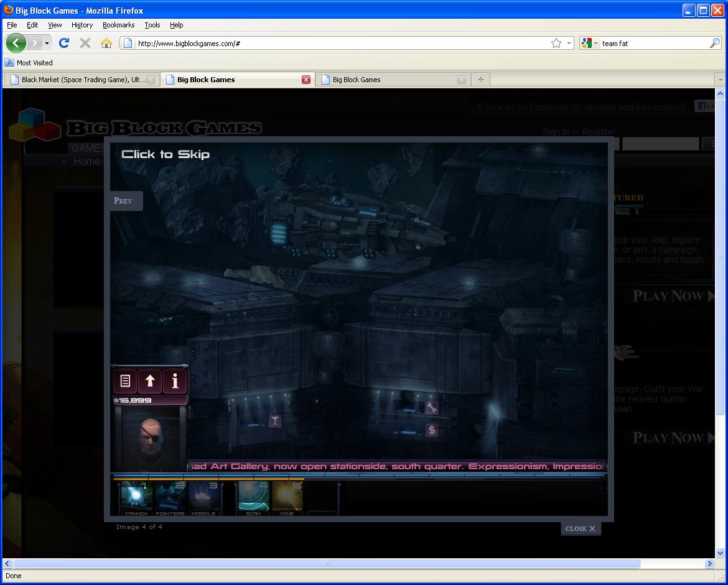Image resolution: width=728 pixels, height=585 pixels.
Task: Open the back/forward history dropdown arrow
Action: pyautogui.click(x=47, y=43)
